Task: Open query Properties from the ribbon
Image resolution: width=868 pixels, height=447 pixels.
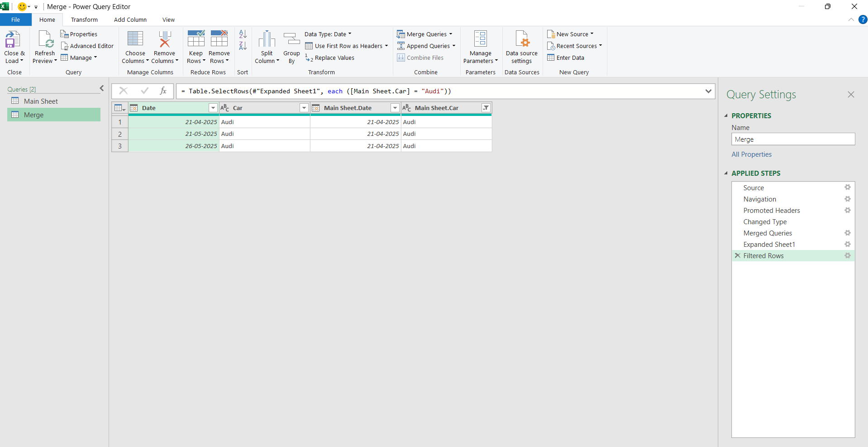Action: pyautogui.click(x=79, y=34)
